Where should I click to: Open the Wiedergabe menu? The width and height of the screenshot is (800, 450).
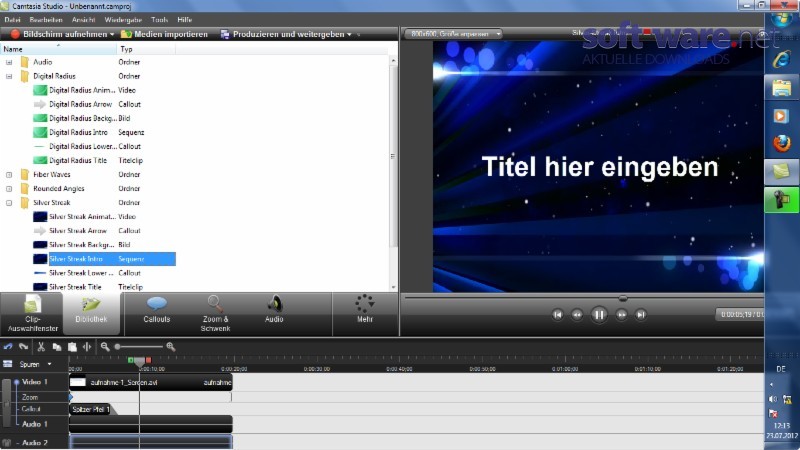click(123, 19)
